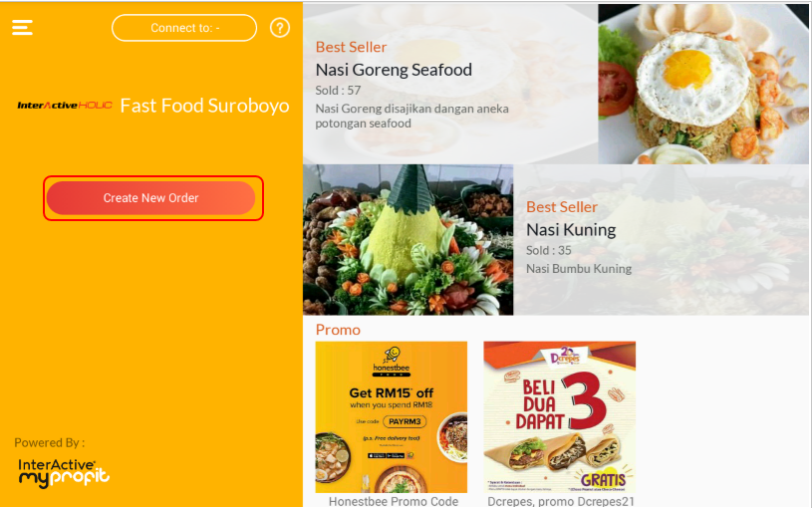812x508 pixels.
Task: Click the Nasi Bumbu Kuning description
Action: (579, 269)
